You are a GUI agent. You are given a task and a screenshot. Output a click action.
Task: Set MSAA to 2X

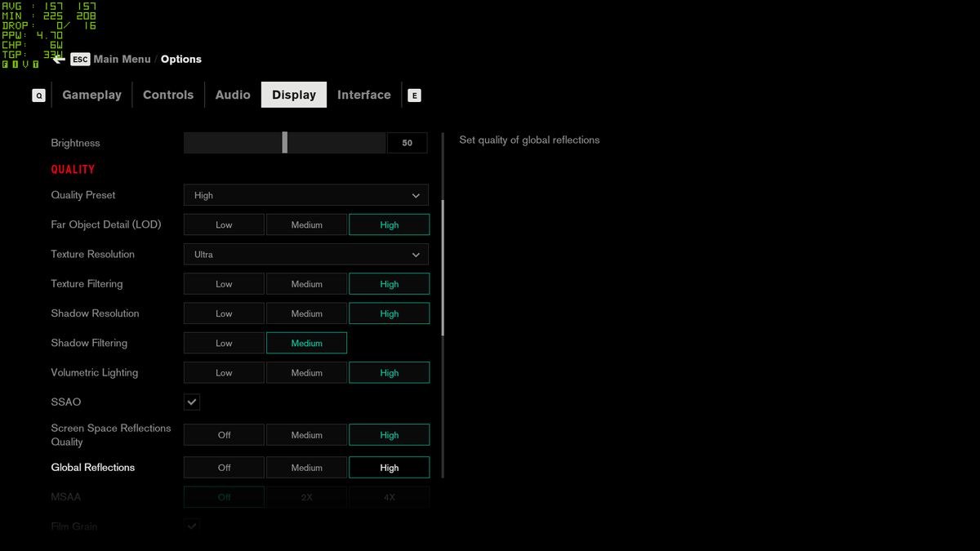click(x=306, y=497)
